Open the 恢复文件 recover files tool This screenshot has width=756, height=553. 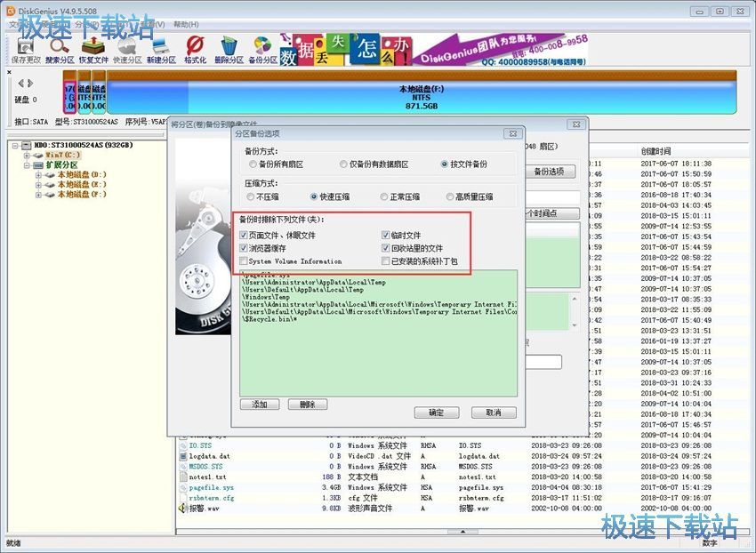click(93, 51)
